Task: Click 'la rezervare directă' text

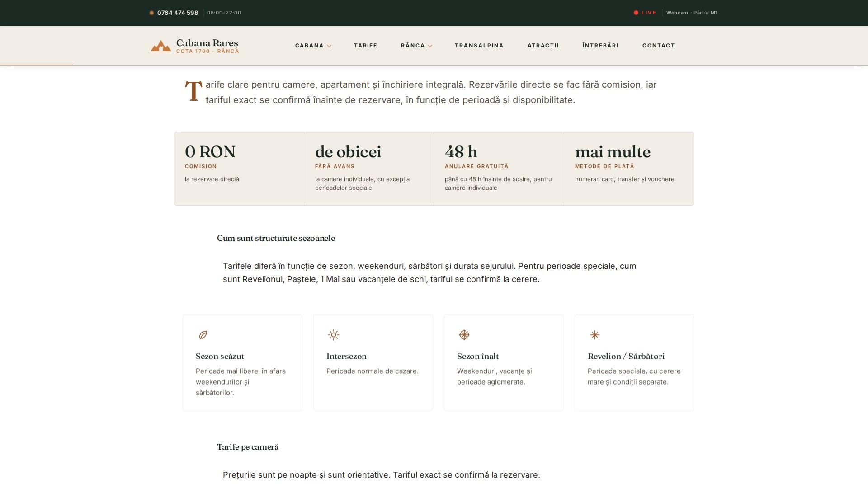Action: 212,179
